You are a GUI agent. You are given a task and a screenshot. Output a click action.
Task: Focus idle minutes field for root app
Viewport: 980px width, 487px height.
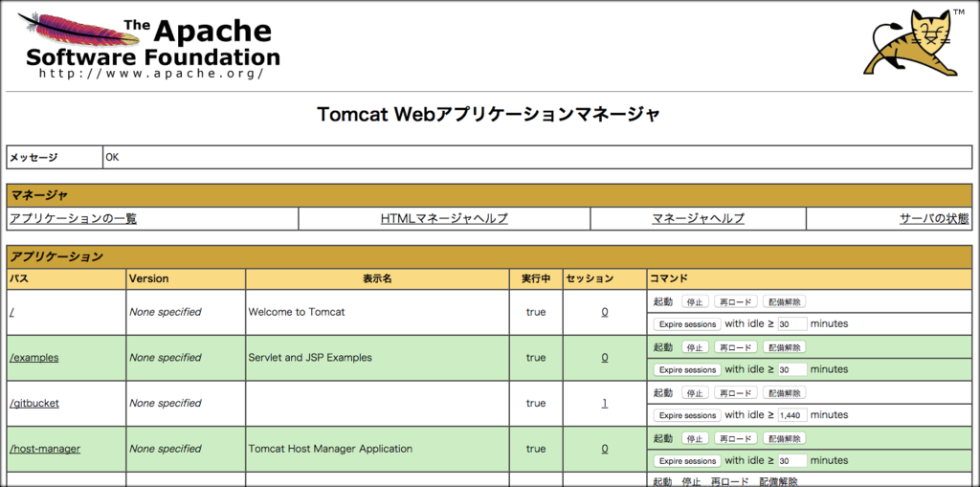(x=792, y=324)
